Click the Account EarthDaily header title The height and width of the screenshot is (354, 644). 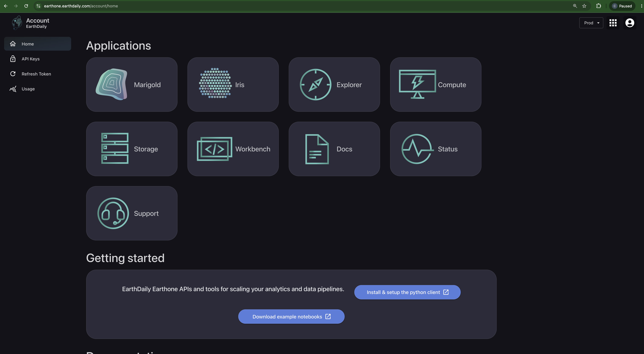pyautogui.click(x=38, y=23)
